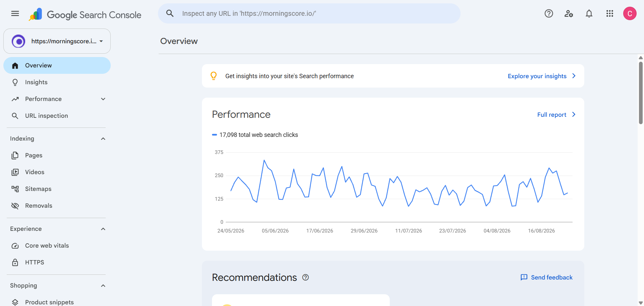Click the Send feedback speech bubble icon

524,277
